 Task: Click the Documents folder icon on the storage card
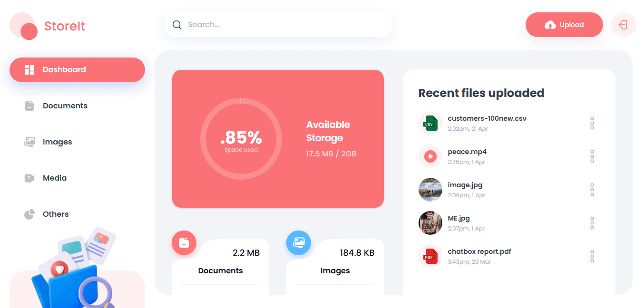pos(184,242)
